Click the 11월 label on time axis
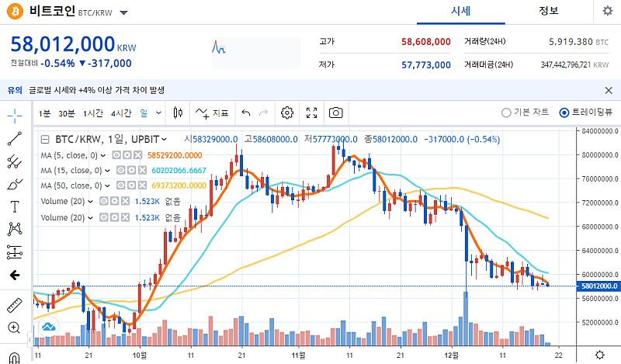This screenshot has width=621, height=364. pyautogui.click(x=298, y=355)
